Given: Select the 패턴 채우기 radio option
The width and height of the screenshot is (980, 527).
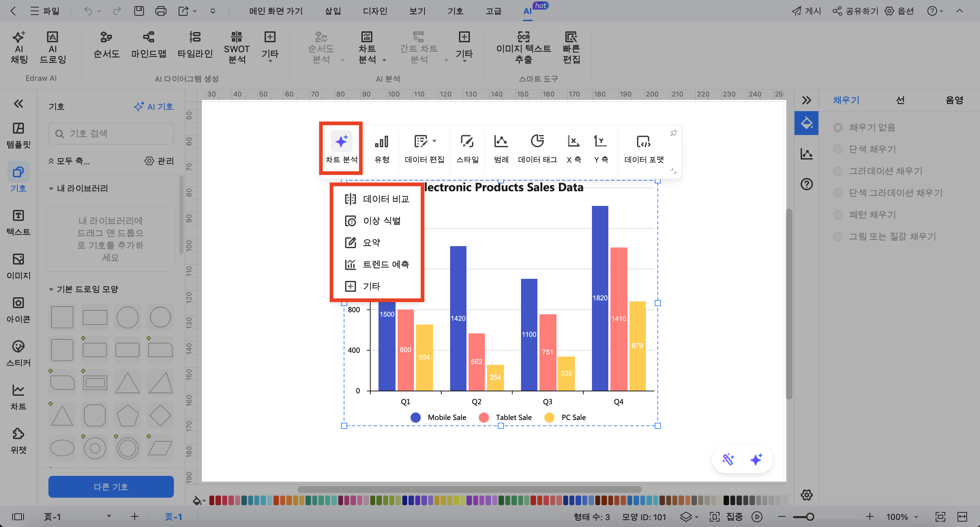Looking at the screenshot, I should coord(838,215).
